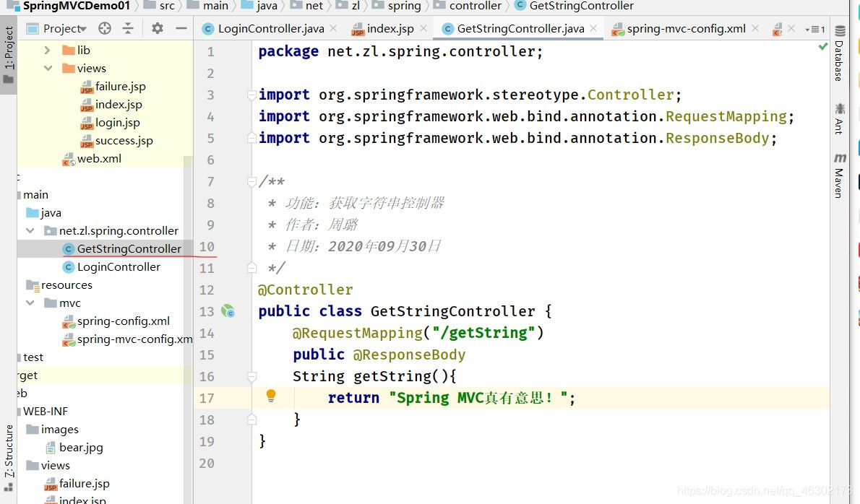860x504 pixels.
Task: Click the @Controller annotation on line 12
Action: pos(305,290)
